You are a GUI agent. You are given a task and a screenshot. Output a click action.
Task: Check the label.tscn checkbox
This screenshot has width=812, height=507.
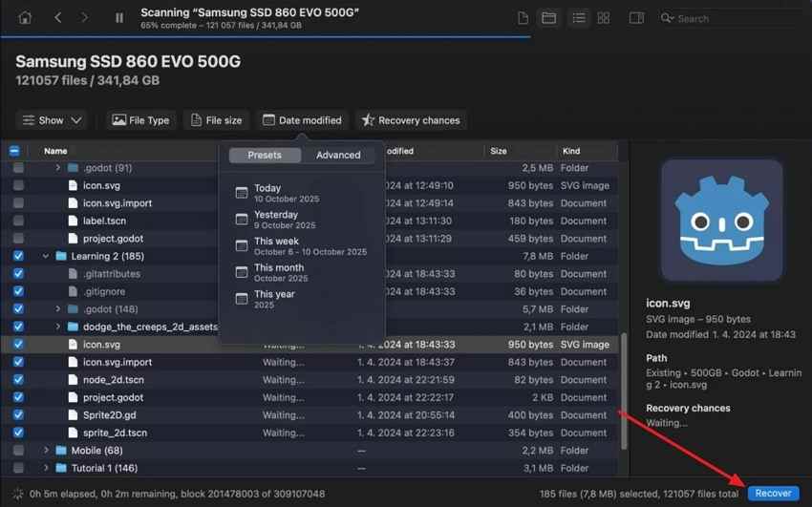(18, 221)
